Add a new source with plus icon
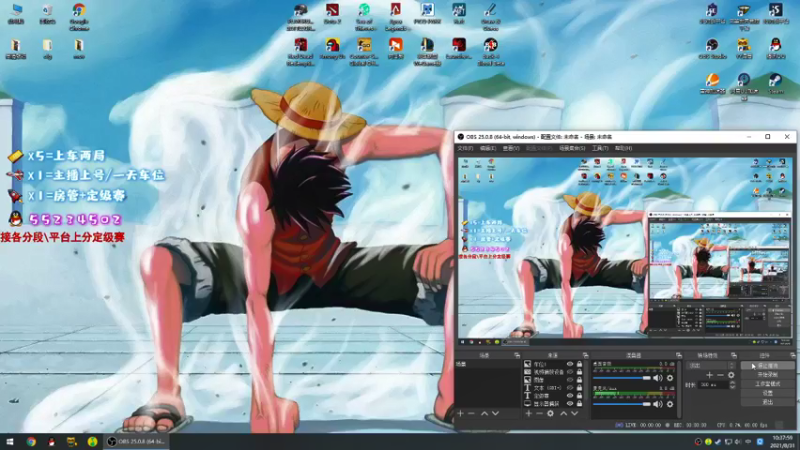Screen dimensions: 800x450 coord(529,413)
